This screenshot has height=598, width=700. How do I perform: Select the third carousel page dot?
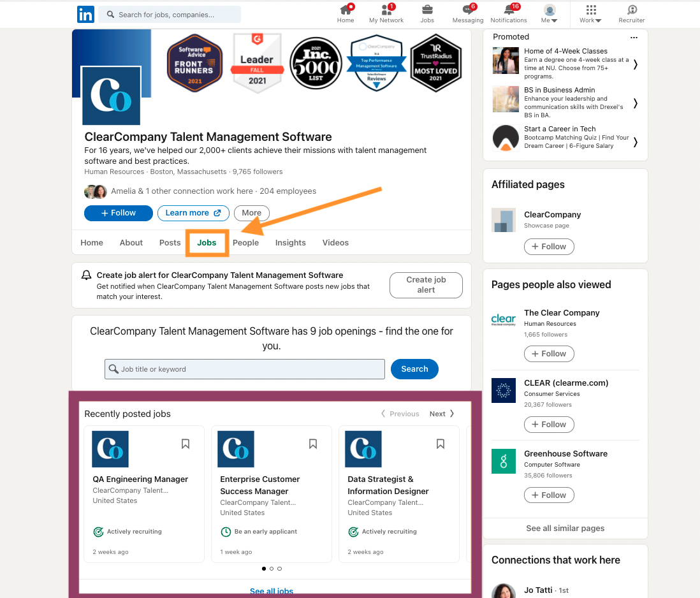(279, 569)
